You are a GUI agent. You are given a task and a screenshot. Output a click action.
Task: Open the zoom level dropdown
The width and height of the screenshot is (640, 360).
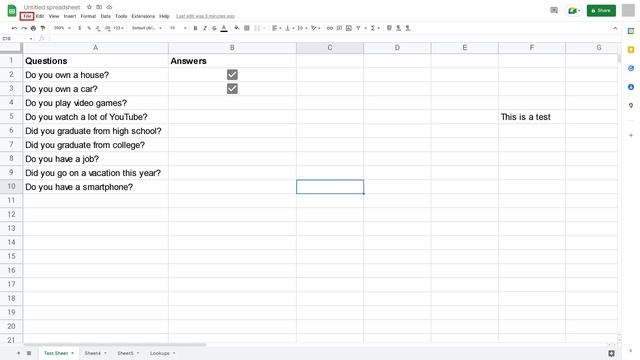coord(62,28)
